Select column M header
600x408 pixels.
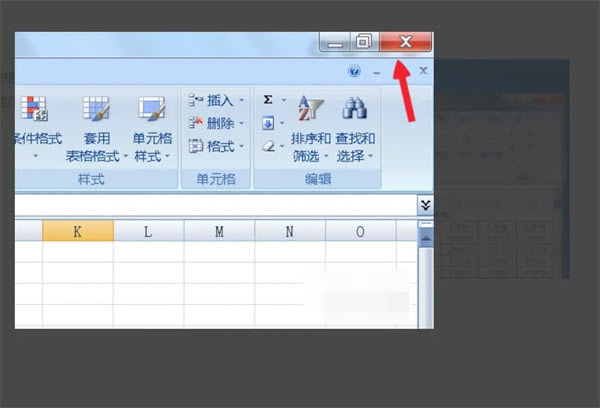[x=219, y=231]
